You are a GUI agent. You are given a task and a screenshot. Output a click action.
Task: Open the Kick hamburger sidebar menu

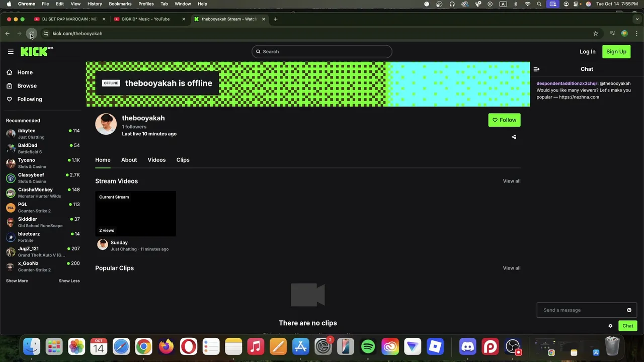coord(11,52)
